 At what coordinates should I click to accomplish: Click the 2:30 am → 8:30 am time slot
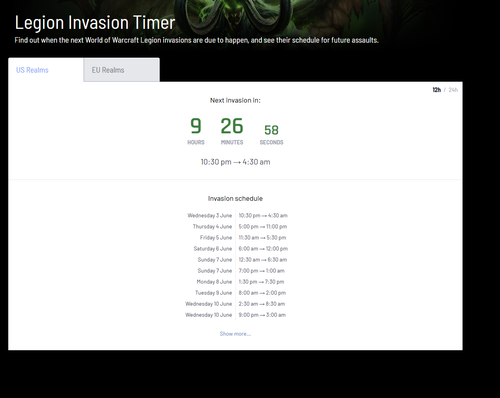(262, 304)
